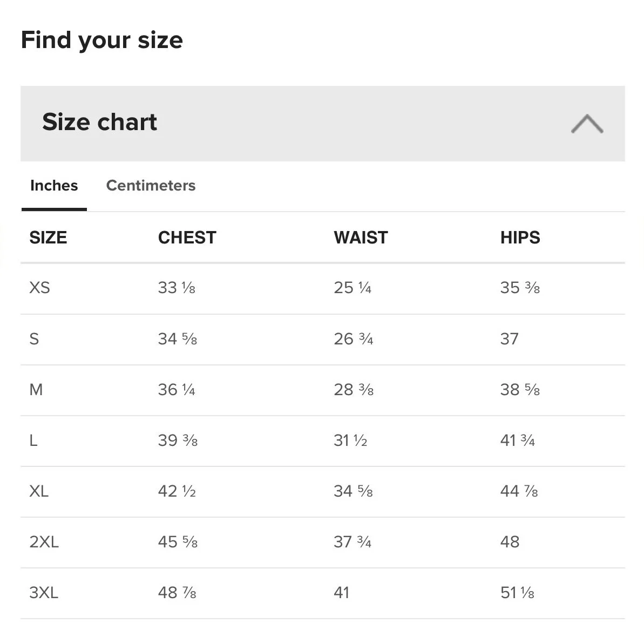Image resolution: width=644 pixels, height=644 pixels.
Task: Click the Find your size heading
Action: coord(102,40)
